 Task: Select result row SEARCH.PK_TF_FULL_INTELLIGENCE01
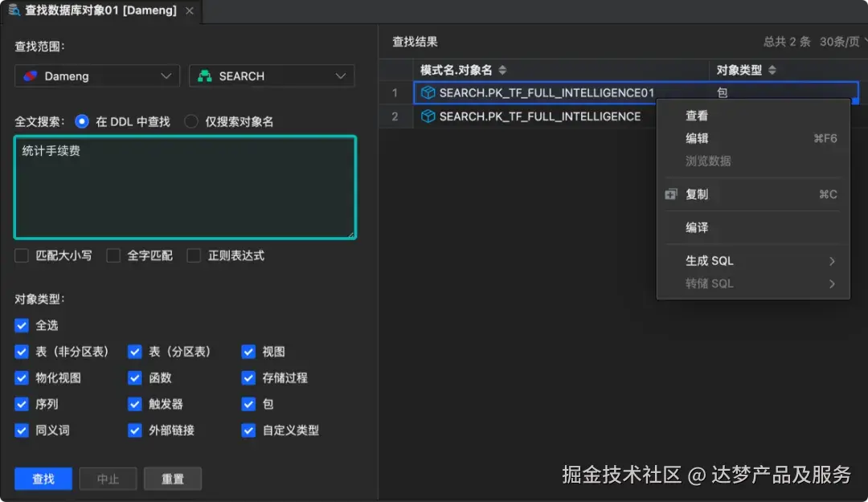coord(636,92)
